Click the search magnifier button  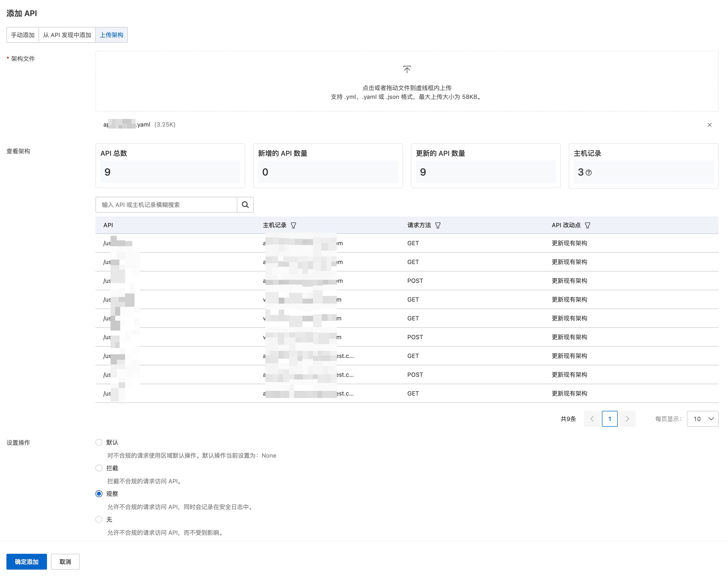coord(245,205)
